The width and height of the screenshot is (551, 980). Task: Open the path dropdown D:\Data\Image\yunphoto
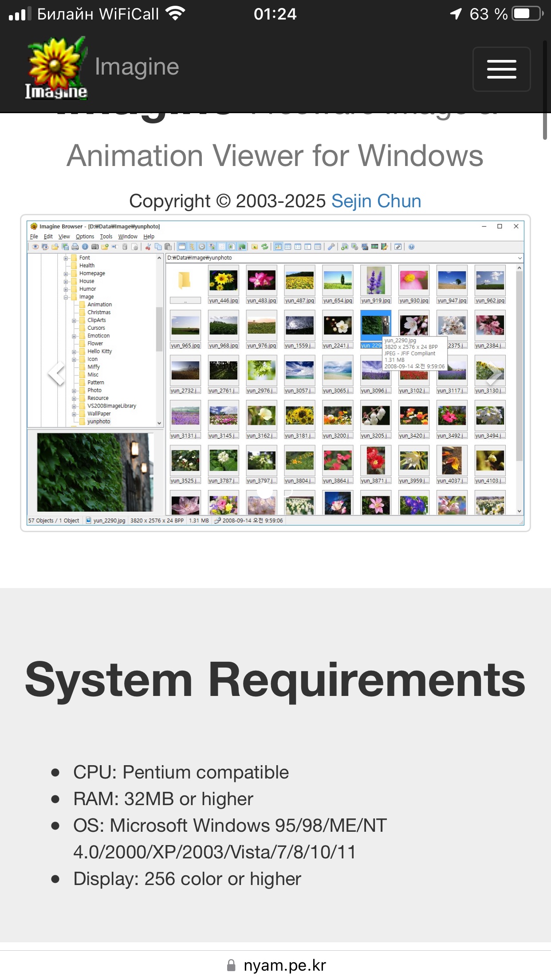pyautogui.click(x=520, y=258)
